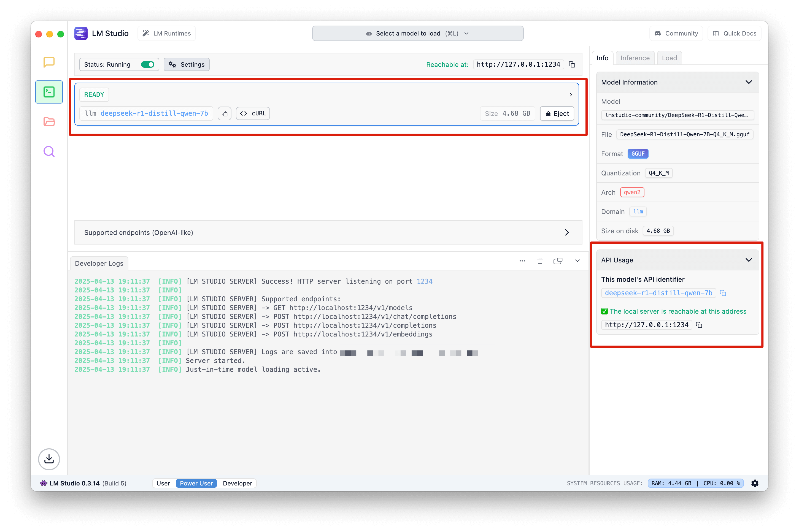Screen dimensions: 799x532
Task: Click the http://127.0.0.1:1234 Reachable at field
Action: (518, 64)
